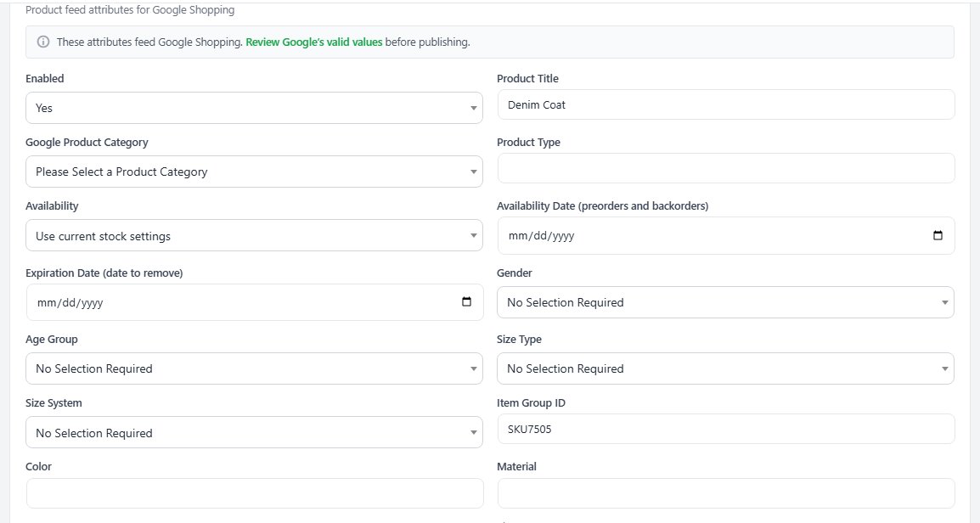
Task: Open the Size System dropdown
Action: click(254, 432)
